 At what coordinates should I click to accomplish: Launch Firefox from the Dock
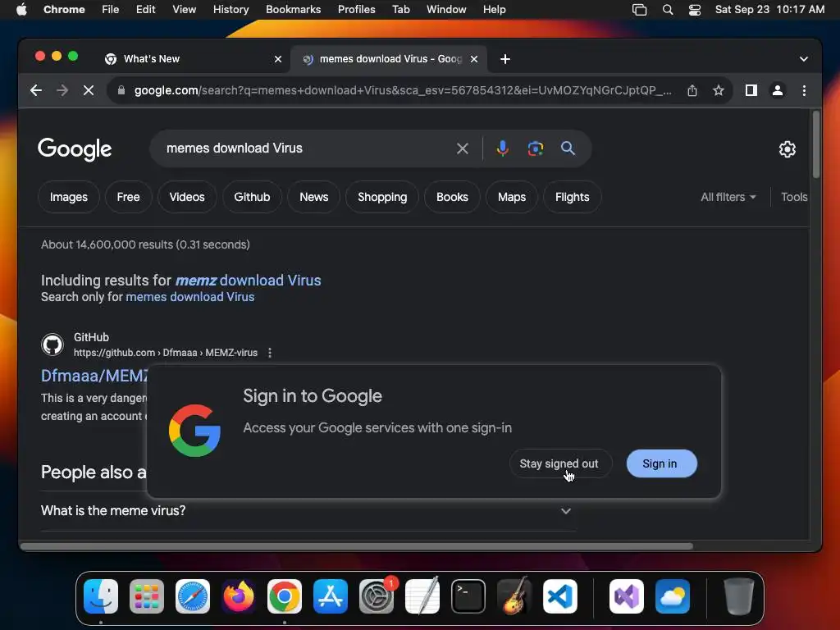(x=239, y=596)
